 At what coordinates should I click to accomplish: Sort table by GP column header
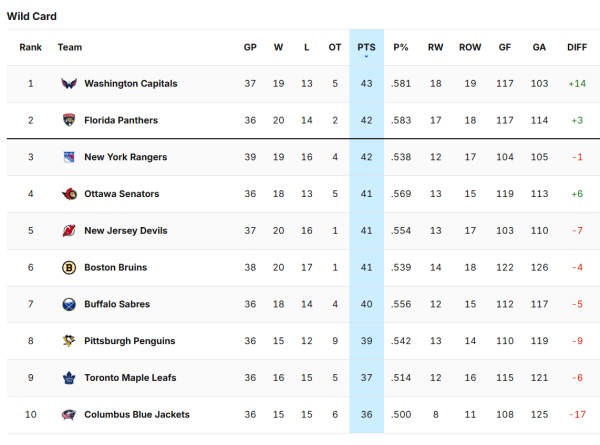[x=250, y=47]
